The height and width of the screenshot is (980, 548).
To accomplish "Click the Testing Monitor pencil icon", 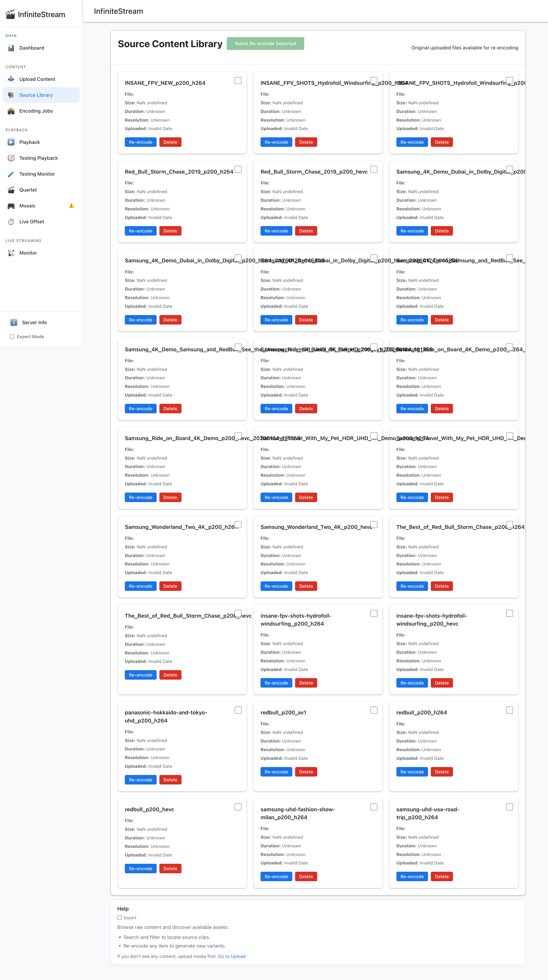I will 11,174.
